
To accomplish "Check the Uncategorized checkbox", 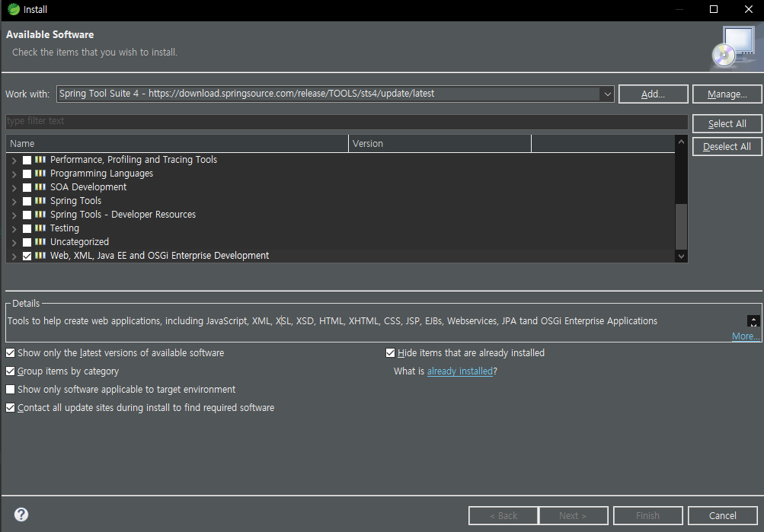I will pyautogui.click(x=27, y=242).
